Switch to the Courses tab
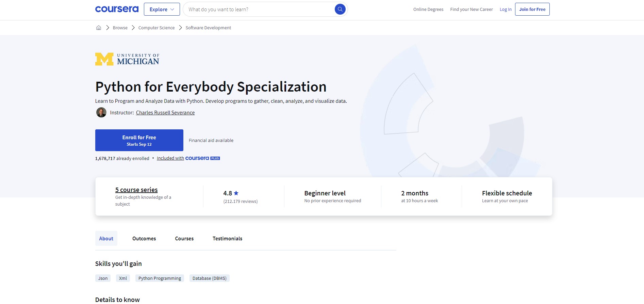This screenshot has width=644, height=304. pyautogui.click(x=184, y=239)
